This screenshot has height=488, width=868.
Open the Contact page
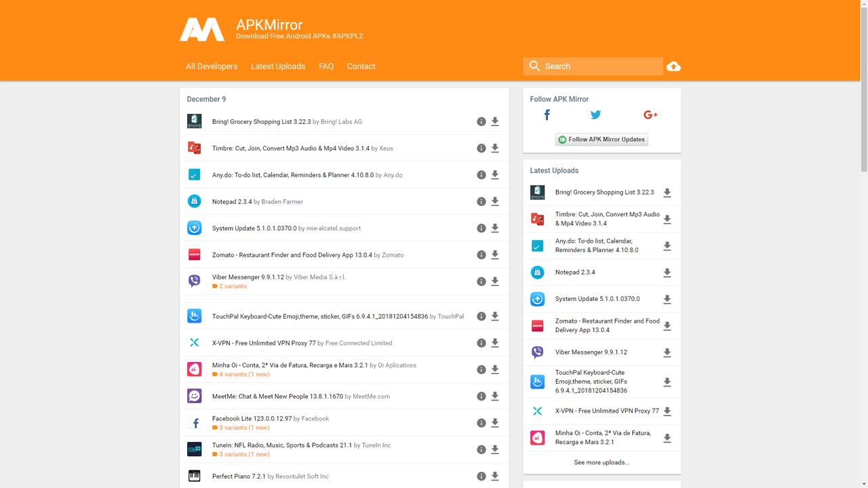coord(361,66)
